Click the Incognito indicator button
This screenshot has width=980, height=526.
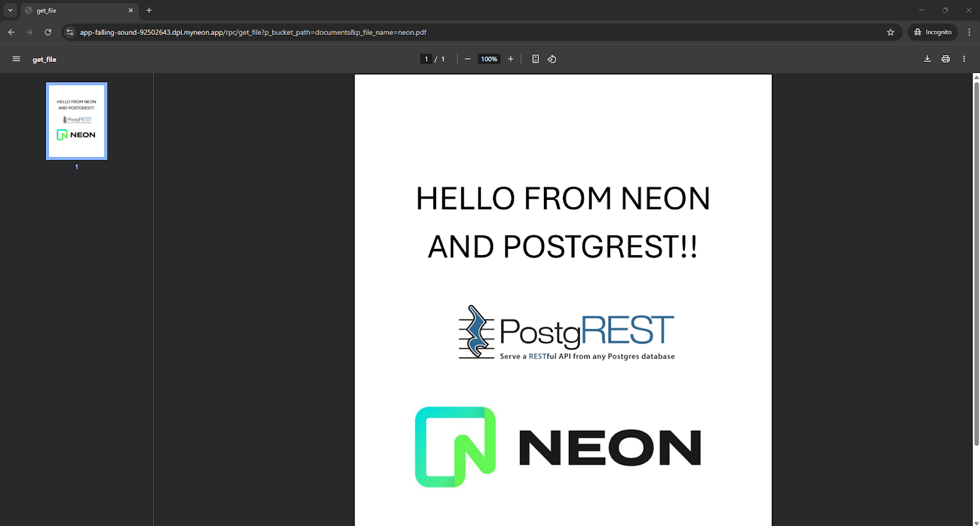[933, 32]
